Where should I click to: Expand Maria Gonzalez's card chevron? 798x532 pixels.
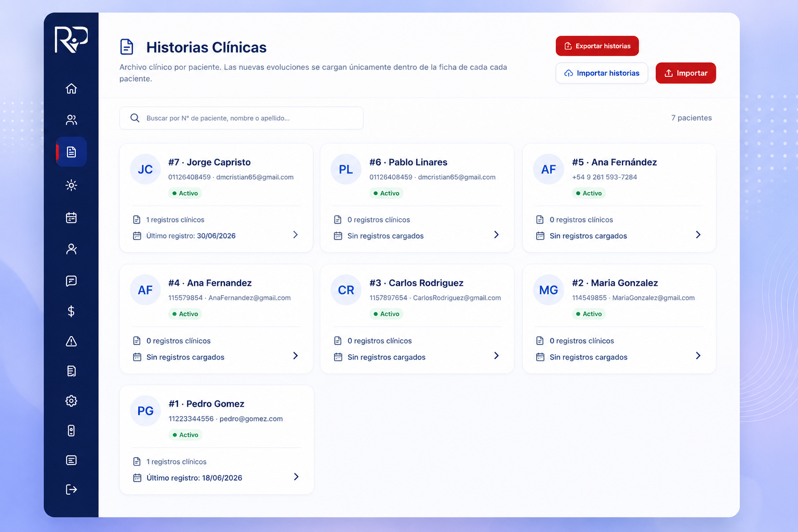[x=698, y=356]
